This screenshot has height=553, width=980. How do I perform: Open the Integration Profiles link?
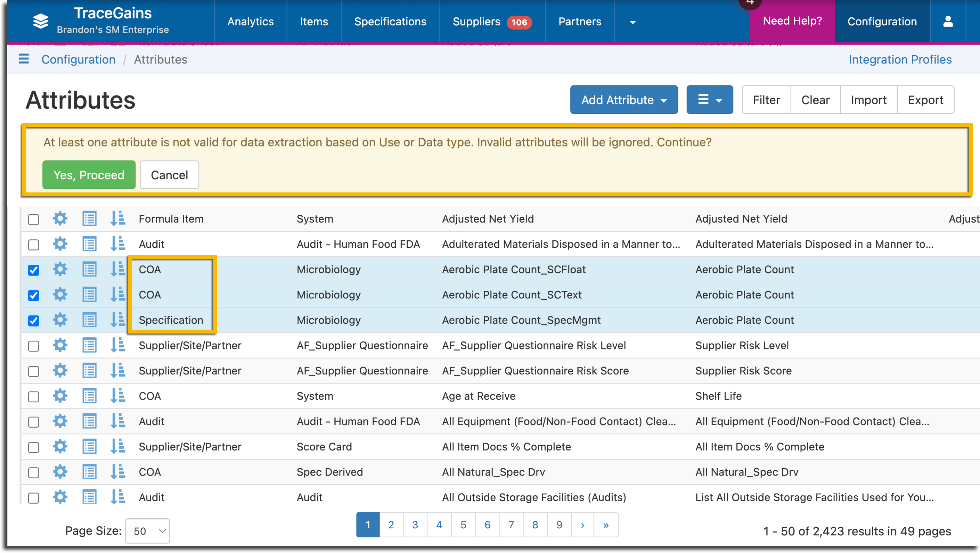(x=900, y=59)
